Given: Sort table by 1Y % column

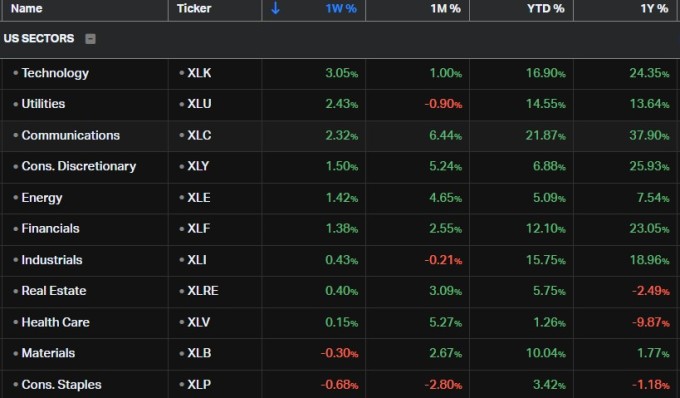Looking at the screenshot, I should click(654, 8).
